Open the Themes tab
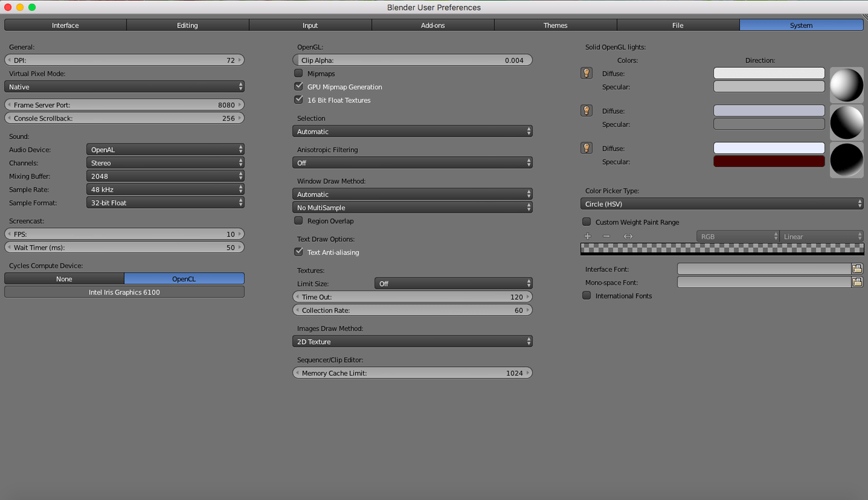This screenshot has width=868, height=500. pos(555,25)
